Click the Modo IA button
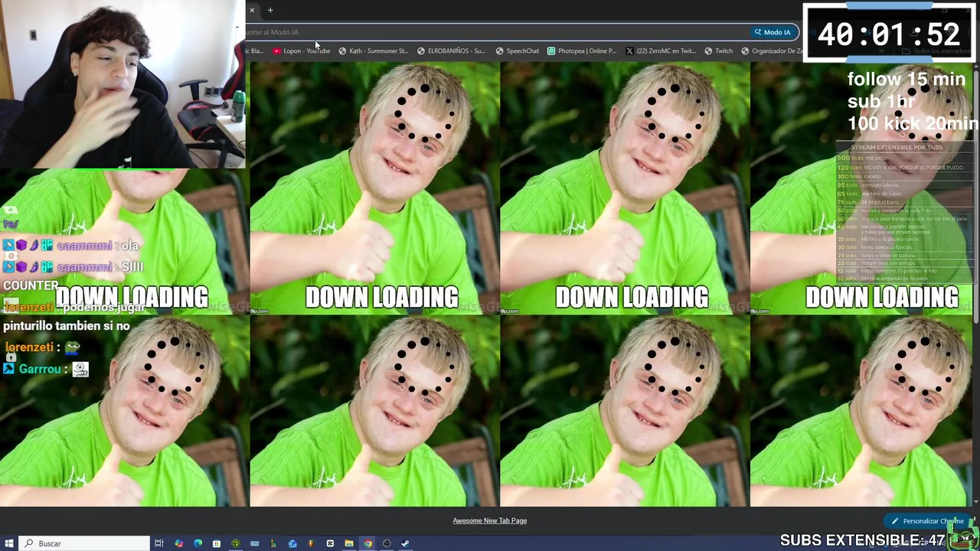 772,32
